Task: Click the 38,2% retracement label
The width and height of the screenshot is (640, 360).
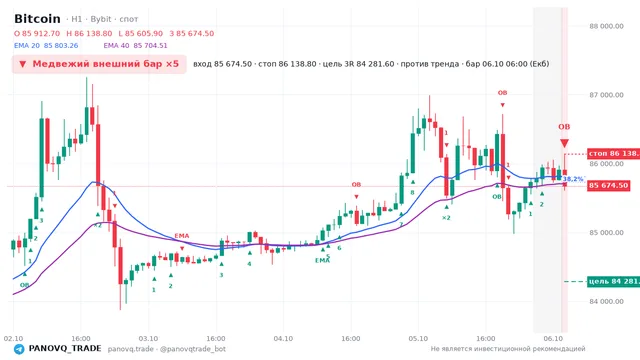Action: click(573, 179)
